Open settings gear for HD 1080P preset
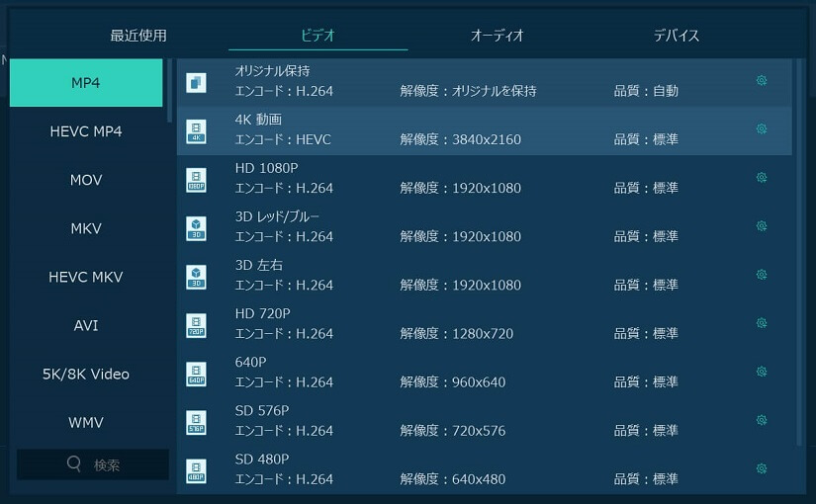The image size is (816, 504). (762, 177)
